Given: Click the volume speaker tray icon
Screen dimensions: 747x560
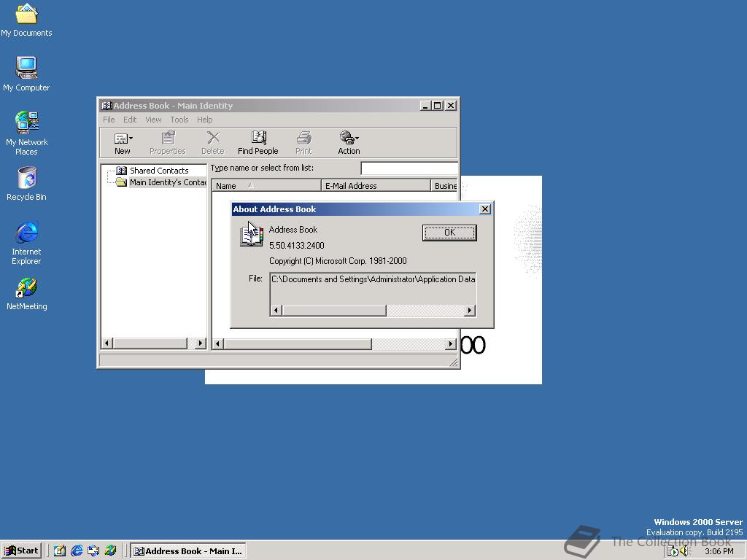Looking at the screenshot, I should [x=685, y=551].
